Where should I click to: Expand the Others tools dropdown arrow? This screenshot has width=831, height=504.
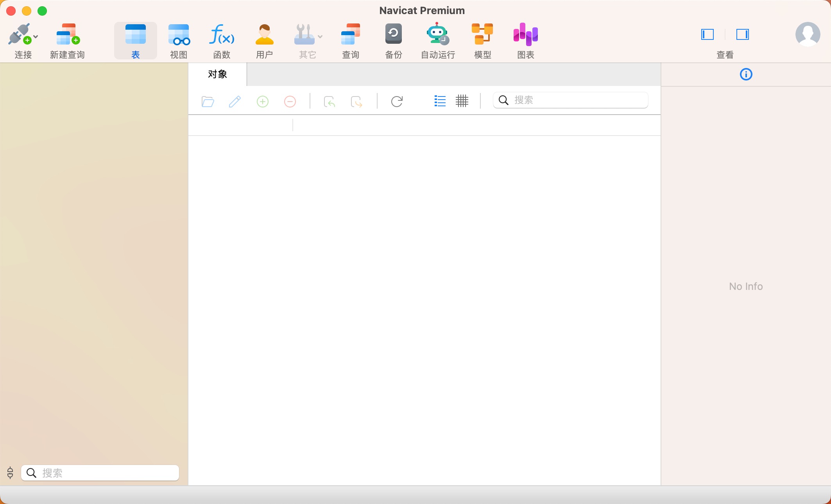pyautogui.click(x=320, y=37)
